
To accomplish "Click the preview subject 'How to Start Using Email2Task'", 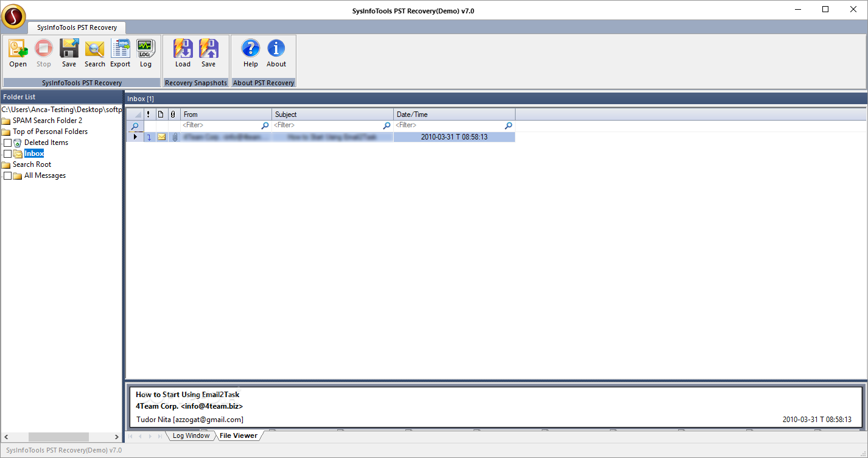I will [x=187, y=395].
